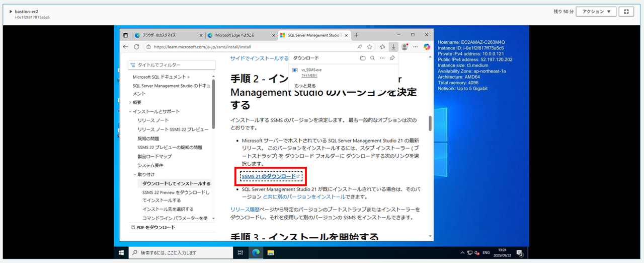Open downloads folder icon in Downloads panel
The height and width of the screenshot is (263, 644).
coord(363,58)
